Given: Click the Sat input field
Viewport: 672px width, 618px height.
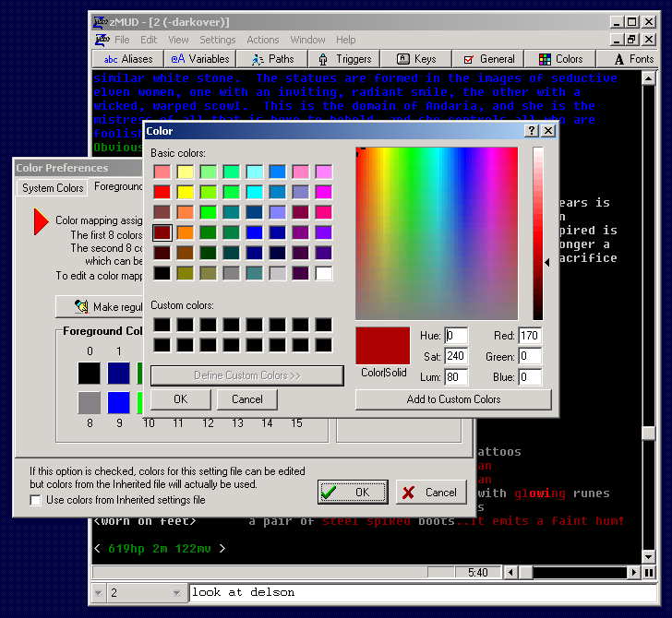Looking at the screenshot, I should point(456,356).
